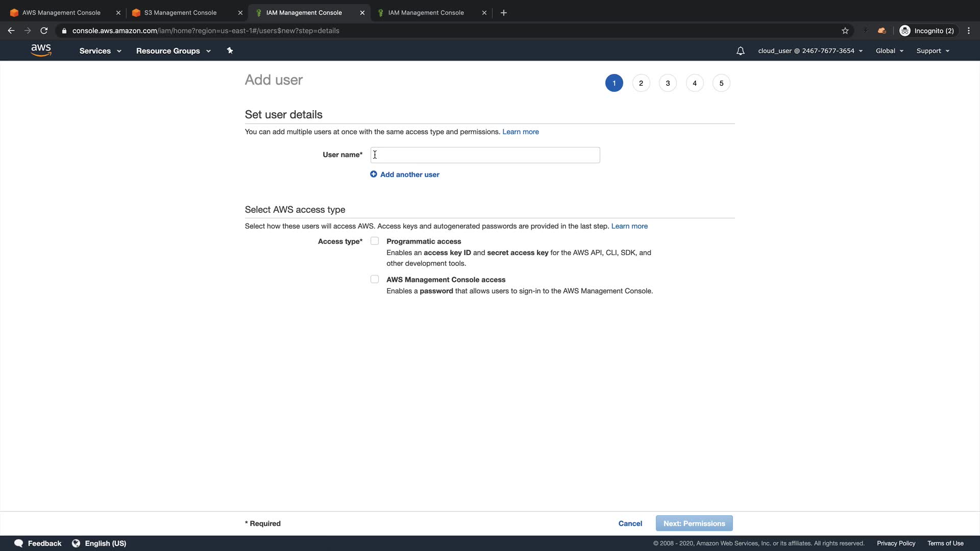Screen dimensions: 980x551
Task: Click the Cancel link
Action: 630,523
